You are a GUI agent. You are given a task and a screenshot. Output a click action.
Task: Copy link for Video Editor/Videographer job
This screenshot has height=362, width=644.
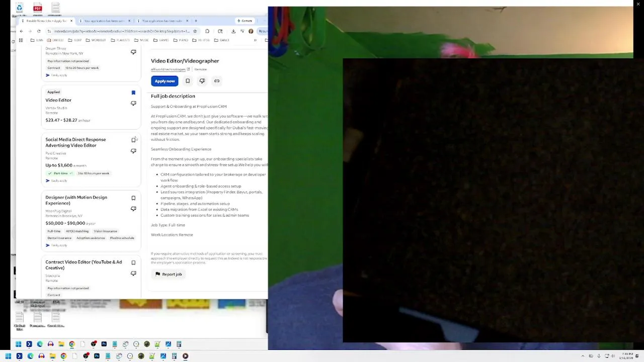pos(217,81)
